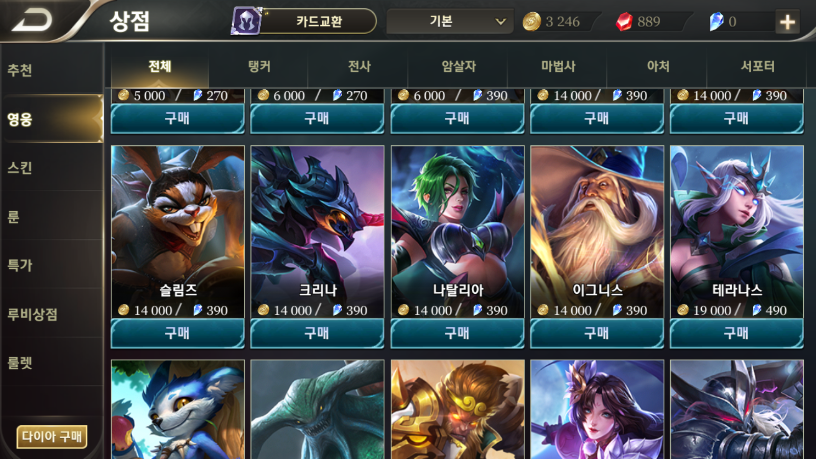
Task: Tap the gold coin balance icon
Action: click(531, 22)
